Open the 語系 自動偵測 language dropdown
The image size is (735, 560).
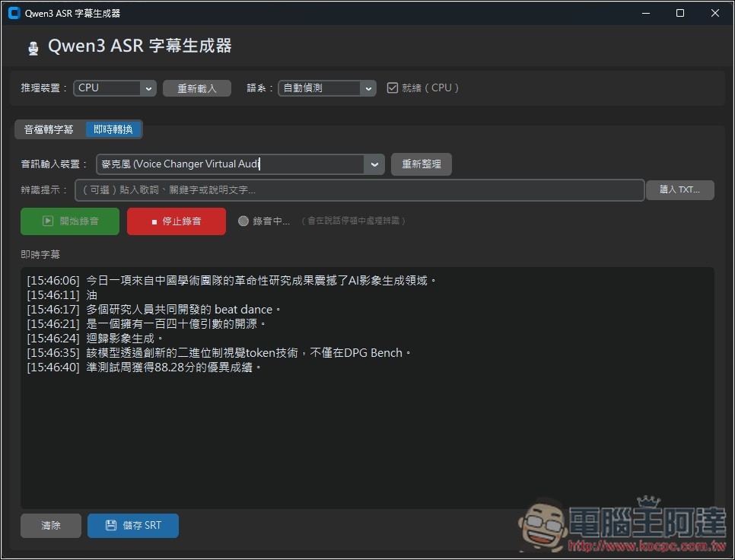[327, 88]
